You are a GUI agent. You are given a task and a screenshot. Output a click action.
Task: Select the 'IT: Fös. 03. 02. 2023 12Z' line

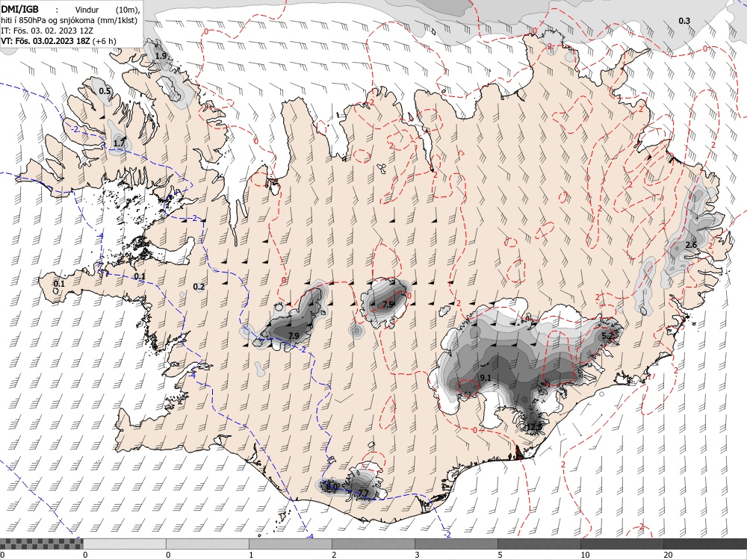click(x=47, y=31)
